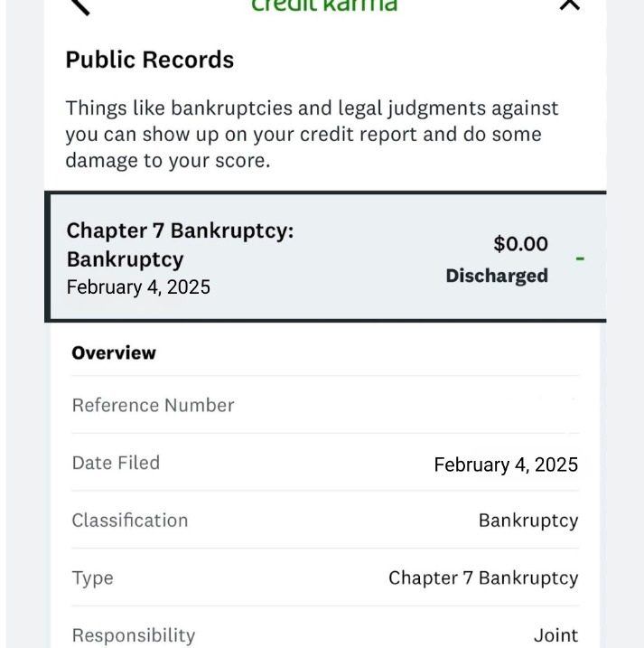Viewport: 644px width, 648px height.
Task: Click the Classification label
Action: 130,521
